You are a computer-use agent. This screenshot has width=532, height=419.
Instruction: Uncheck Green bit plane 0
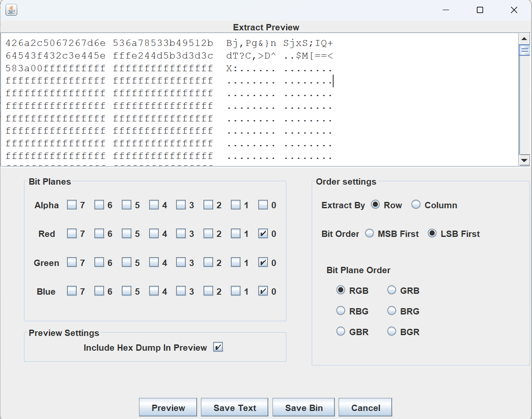[263, 263]
